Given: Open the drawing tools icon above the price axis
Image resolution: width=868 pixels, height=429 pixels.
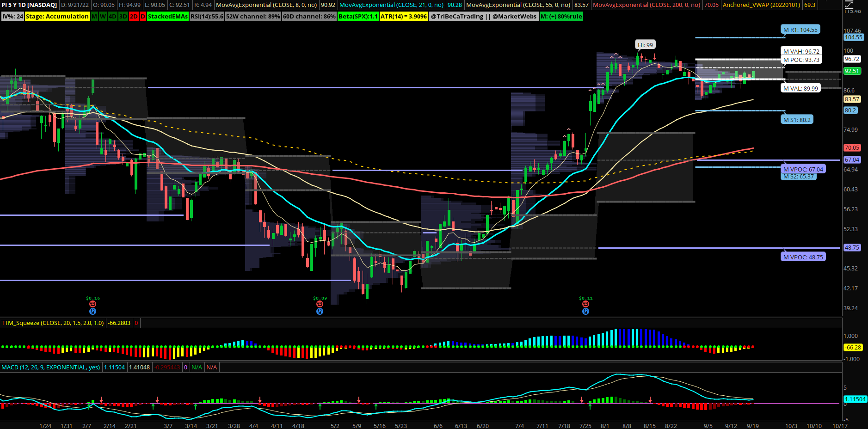Looking at the screenshot, I should pos(849,5).
